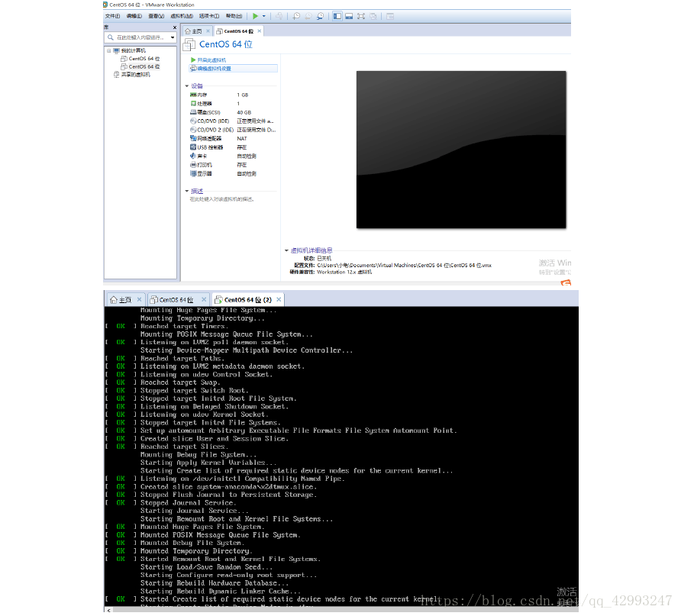This screenshot has width=681, height=616.
Task: Click the 处理器 processor device icon
Action: (193, 103)
